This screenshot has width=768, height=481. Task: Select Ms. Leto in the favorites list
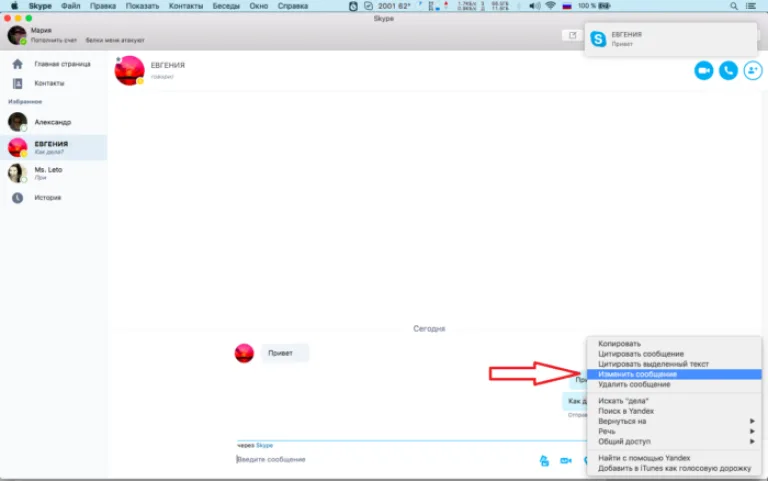pyautogui.click(x=53, y=173)
